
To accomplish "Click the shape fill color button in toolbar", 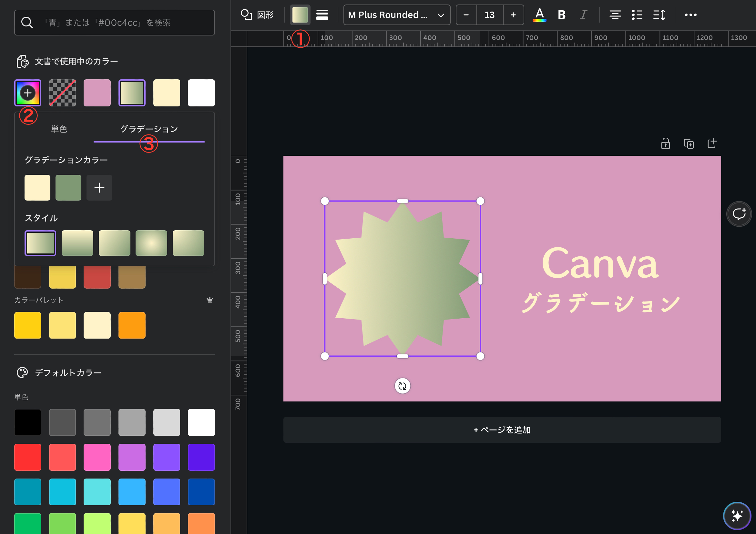I will (x=300, y=15).
